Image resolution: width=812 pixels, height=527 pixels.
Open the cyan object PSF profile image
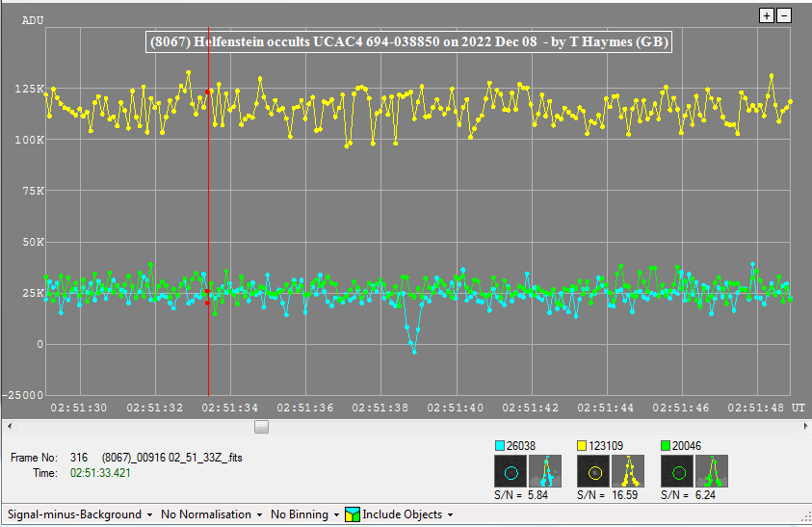point(546,472)
